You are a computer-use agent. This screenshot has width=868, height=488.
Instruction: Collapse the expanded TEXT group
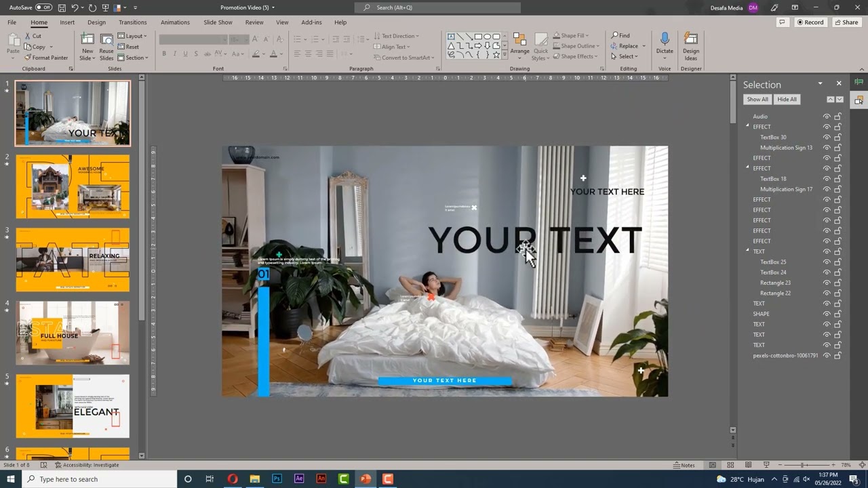point(748,251)
